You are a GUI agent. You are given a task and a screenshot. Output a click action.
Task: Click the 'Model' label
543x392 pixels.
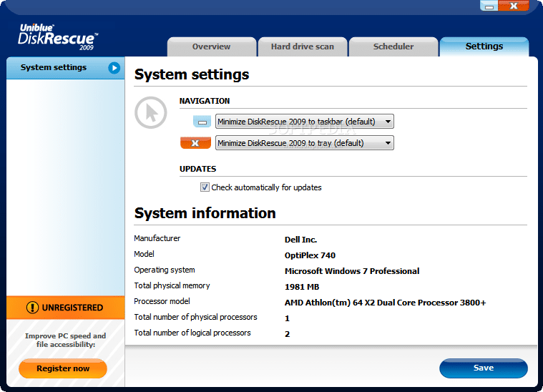[x=144, y=254]
